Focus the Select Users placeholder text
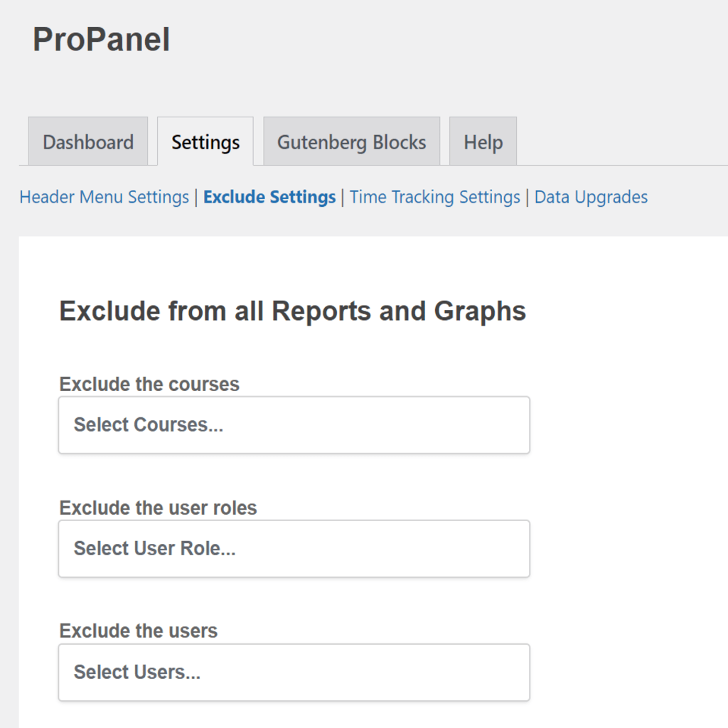This screenshot has width=728, height=728. click(x=137, y=673)
